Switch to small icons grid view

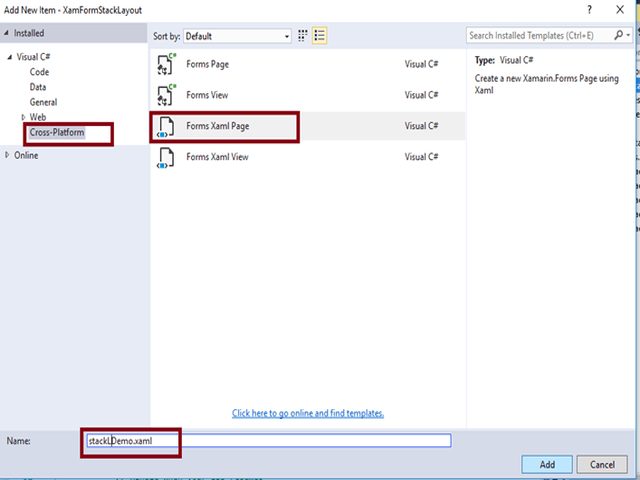click(302, 36)
